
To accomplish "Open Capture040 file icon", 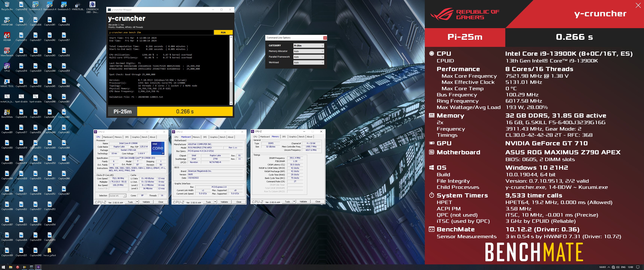I will (36, 252).
